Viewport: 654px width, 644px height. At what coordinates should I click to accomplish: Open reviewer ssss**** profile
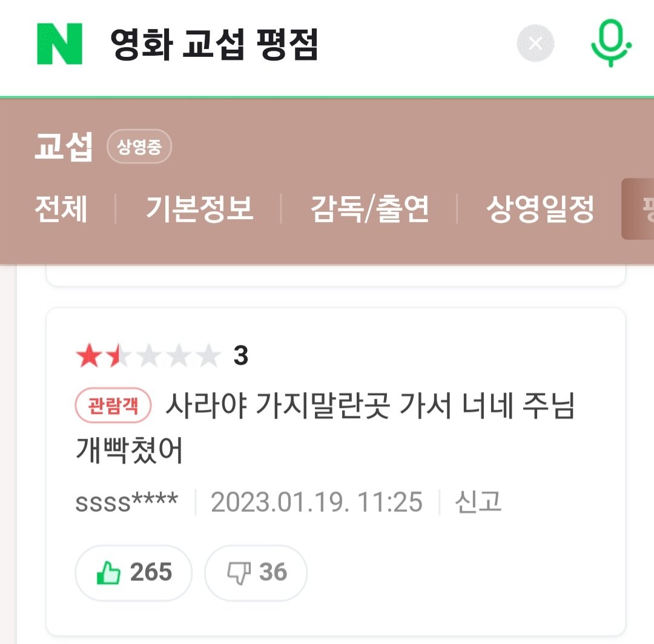point(127,502)
